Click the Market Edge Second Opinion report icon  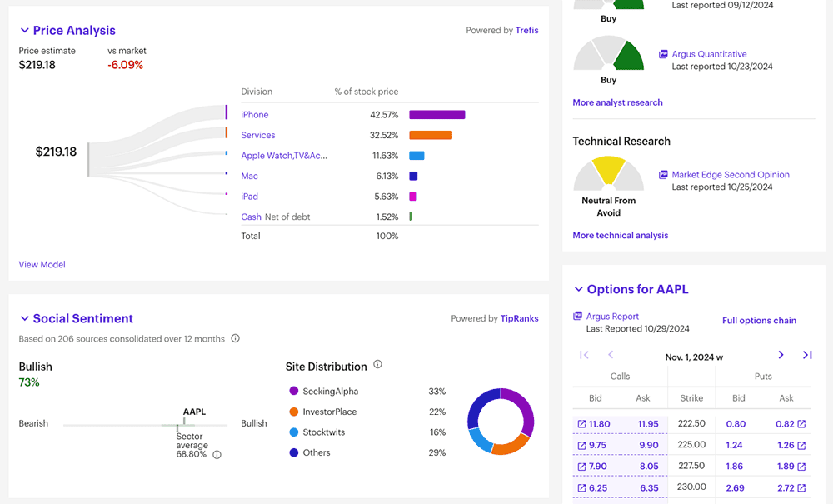click(664, 174)
